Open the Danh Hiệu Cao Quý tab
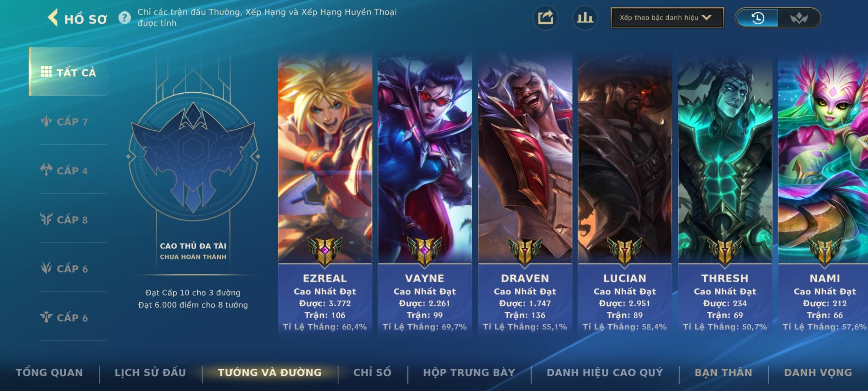 click(x=605, y=373)
